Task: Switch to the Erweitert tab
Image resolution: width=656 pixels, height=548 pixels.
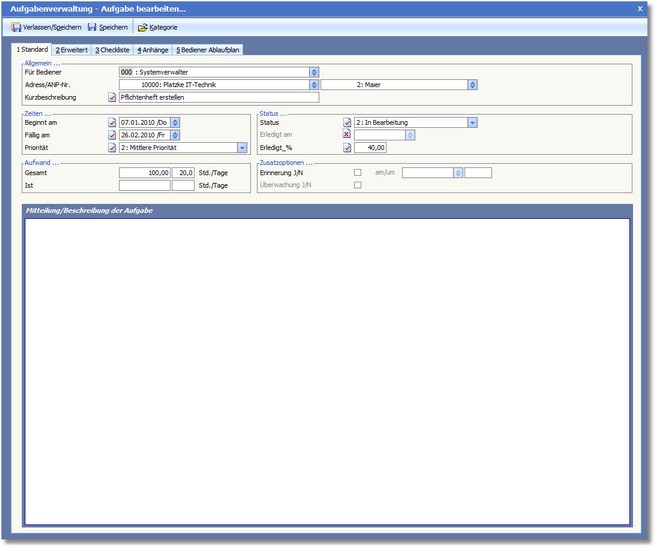Action: coord(72,49)
